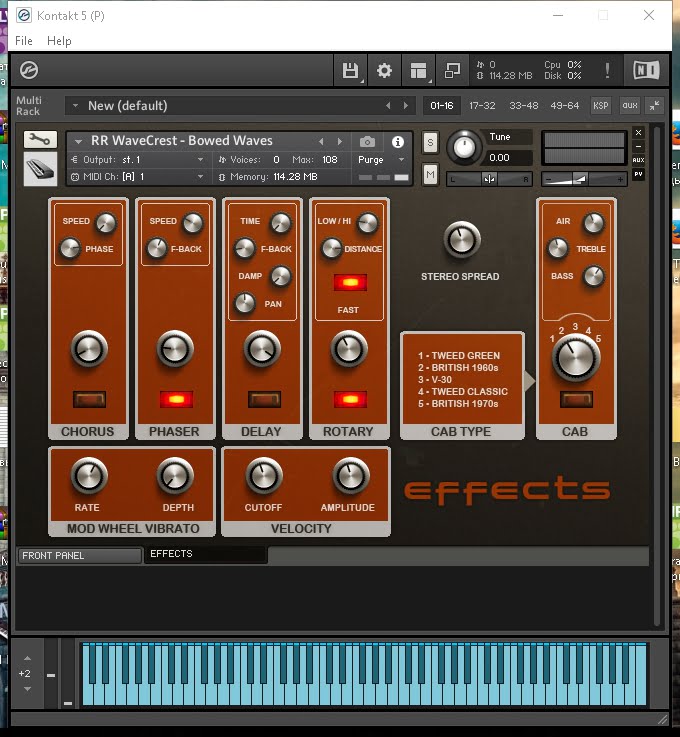The width and height of the screenshot is (680, 737).
Task: Open the Purge dropdown menu
Action: point(381,160)
